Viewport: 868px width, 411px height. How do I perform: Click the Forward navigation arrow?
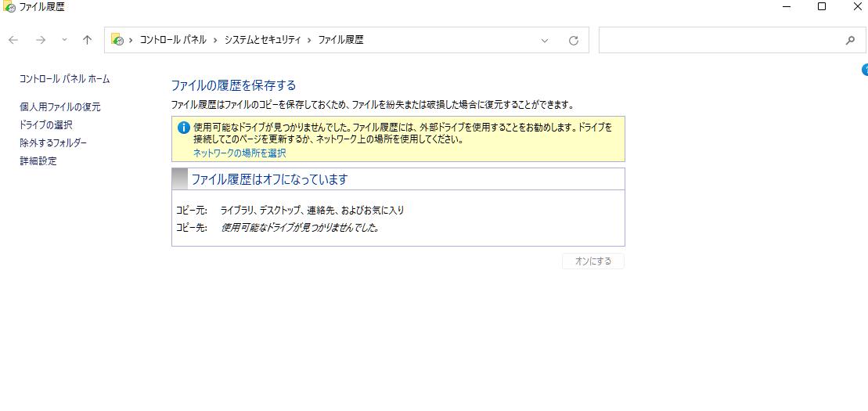coord(41,40)
